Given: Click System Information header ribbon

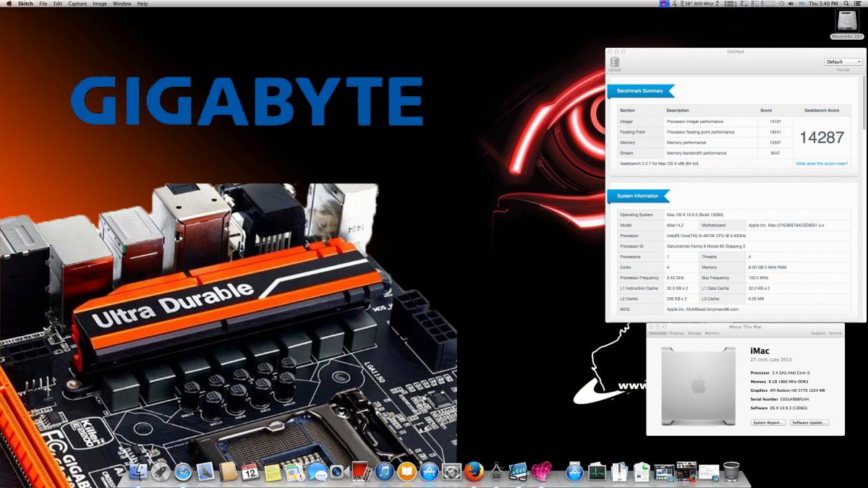Looking at the screenshot, I should [639, 196].
